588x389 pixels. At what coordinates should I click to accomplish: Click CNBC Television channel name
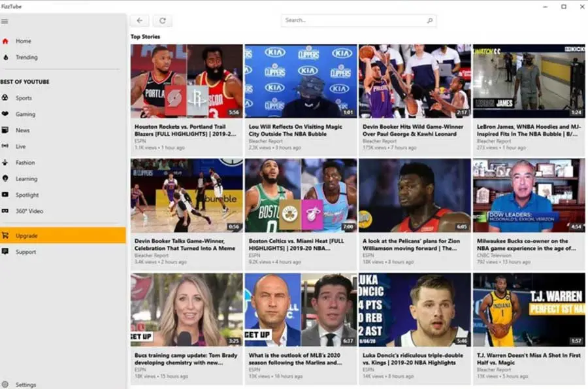click(x=494, y=256)
